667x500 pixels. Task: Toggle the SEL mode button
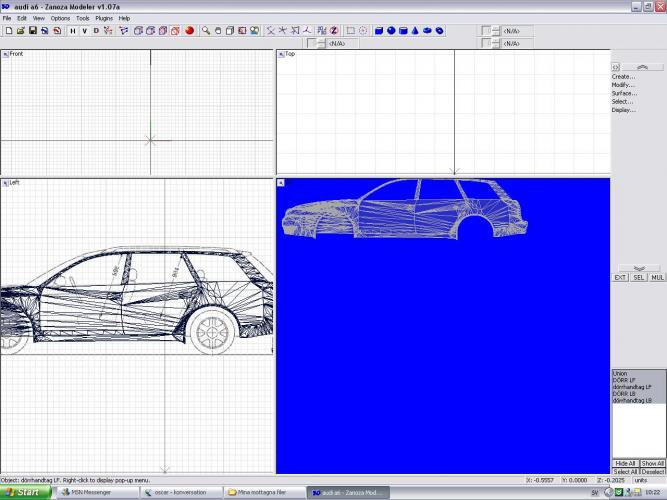pos(638,277)
